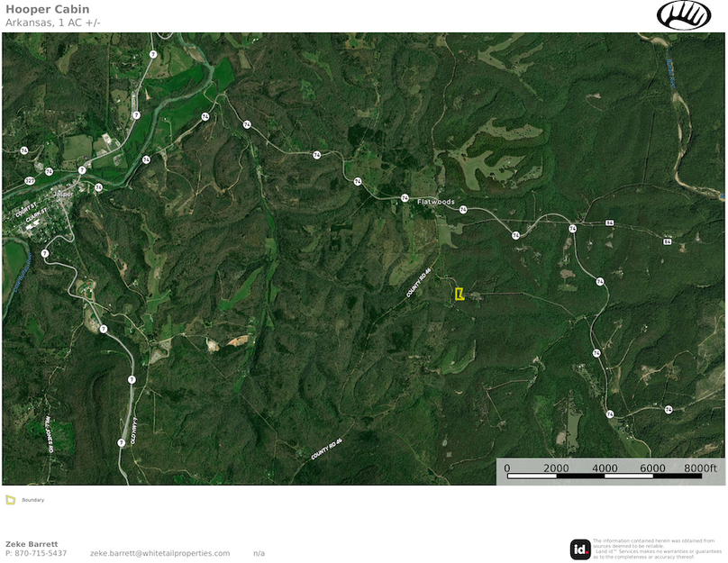Click the Hooper Cabin title
728x563 pixels.
47,9
